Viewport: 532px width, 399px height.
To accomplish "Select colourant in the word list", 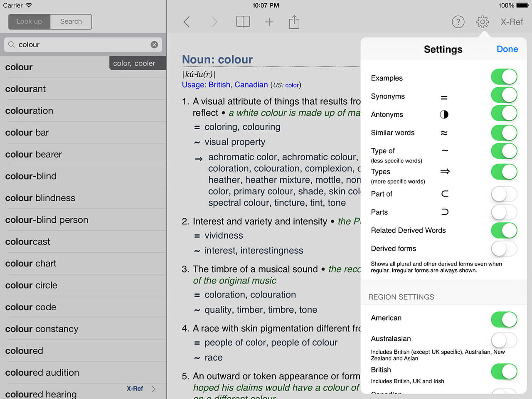I will pos(83,89).
